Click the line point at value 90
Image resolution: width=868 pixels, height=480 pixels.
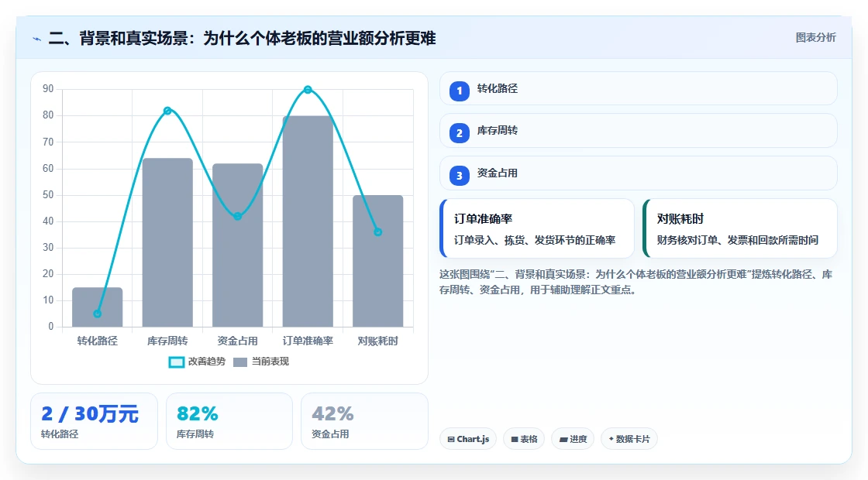coord(308,90)
